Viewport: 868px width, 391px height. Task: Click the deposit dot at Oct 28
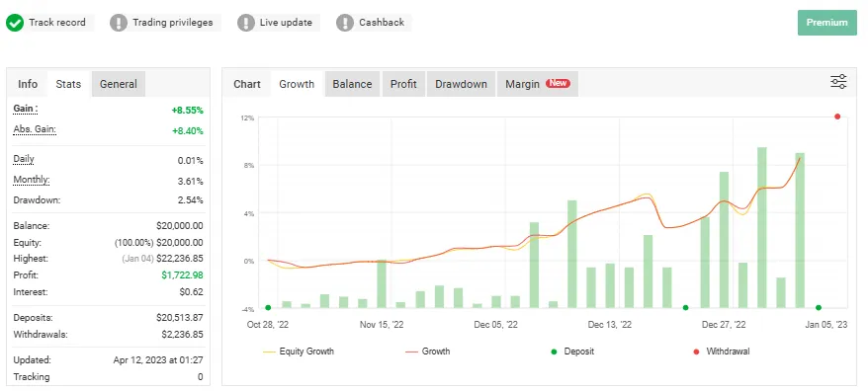[x=268, y=307]
